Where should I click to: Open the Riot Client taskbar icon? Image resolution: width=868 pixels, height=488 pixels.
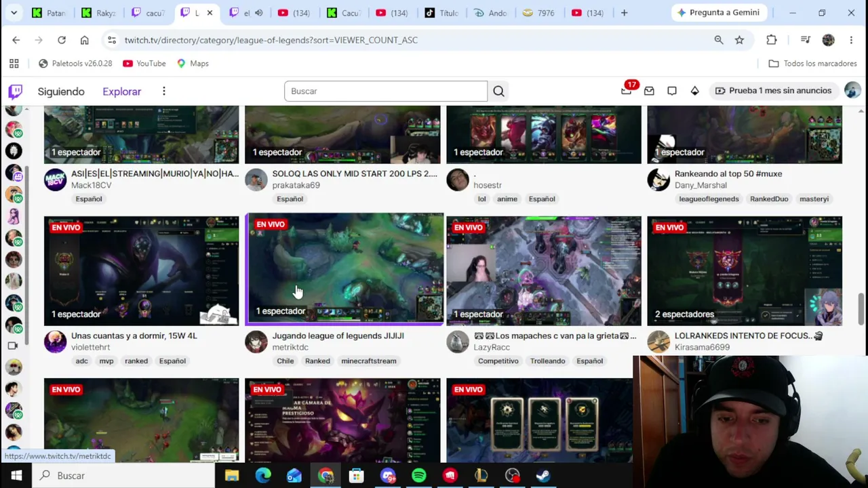(x=450, y=476)
